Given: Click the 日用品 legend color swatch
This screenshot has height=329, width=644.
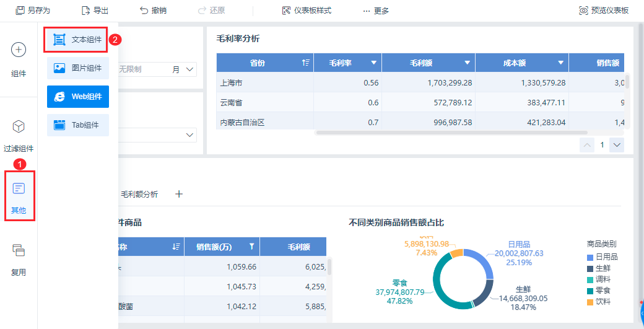Looking at the screenshot, I should (590, 257).
